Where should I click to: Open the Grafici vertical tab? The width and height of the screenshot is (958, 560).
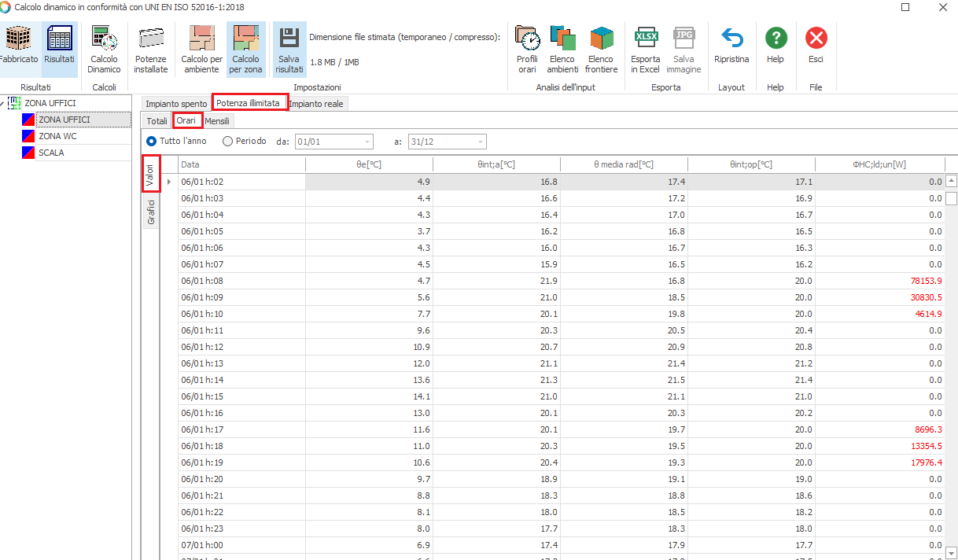click(x=151, y=212)
